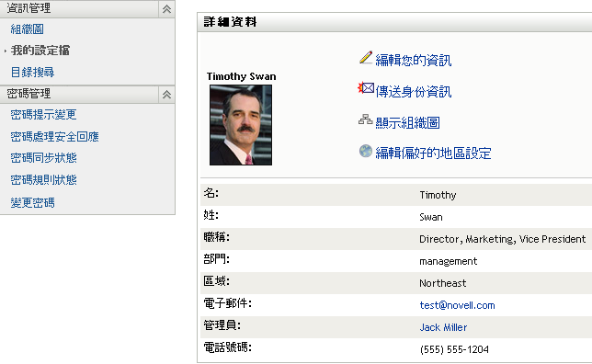The width and height of the screenshot is (592, 364).
Task: Select 我的設定檔 in the sidebar
Action: [x=40, y=51]
